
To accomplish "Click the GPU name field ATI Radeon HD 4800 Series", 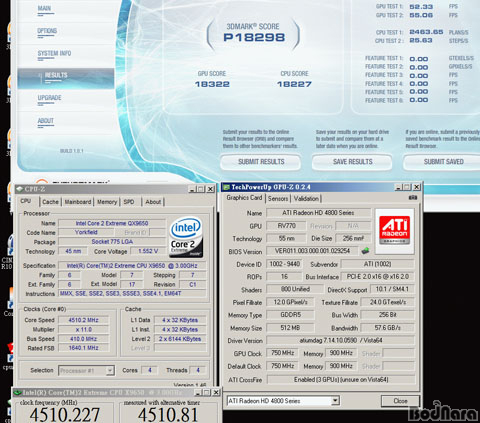I will [318, 213].
